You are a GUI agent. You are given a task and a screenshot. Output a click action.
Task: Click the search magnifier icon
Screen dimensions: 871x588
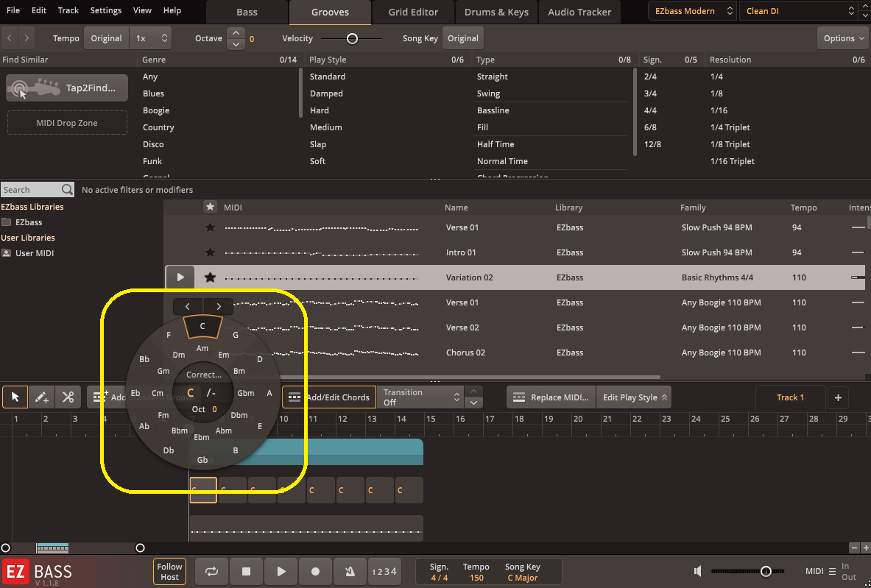click(x=67, y=190)
